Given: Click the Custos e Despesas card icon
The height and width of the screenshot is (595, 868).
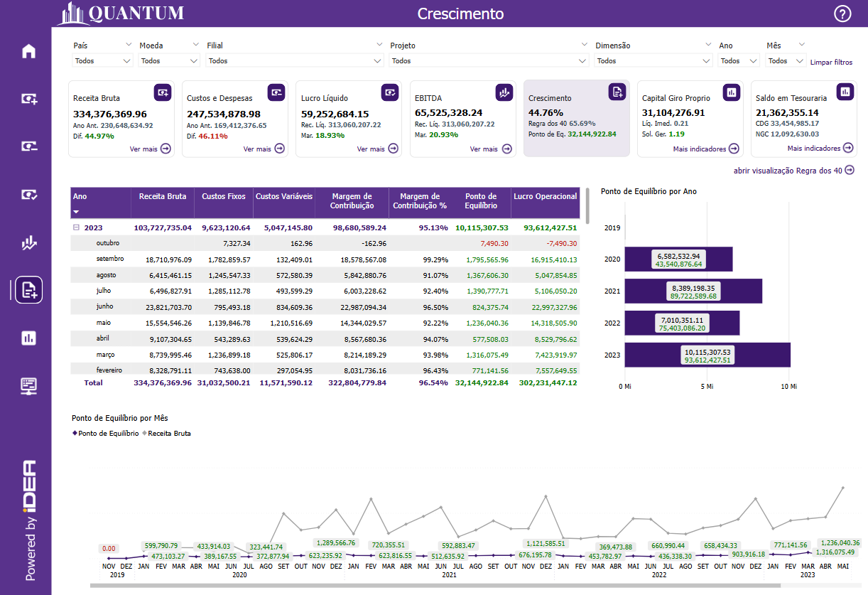Looking at the screenshot, I should point(276,92).
